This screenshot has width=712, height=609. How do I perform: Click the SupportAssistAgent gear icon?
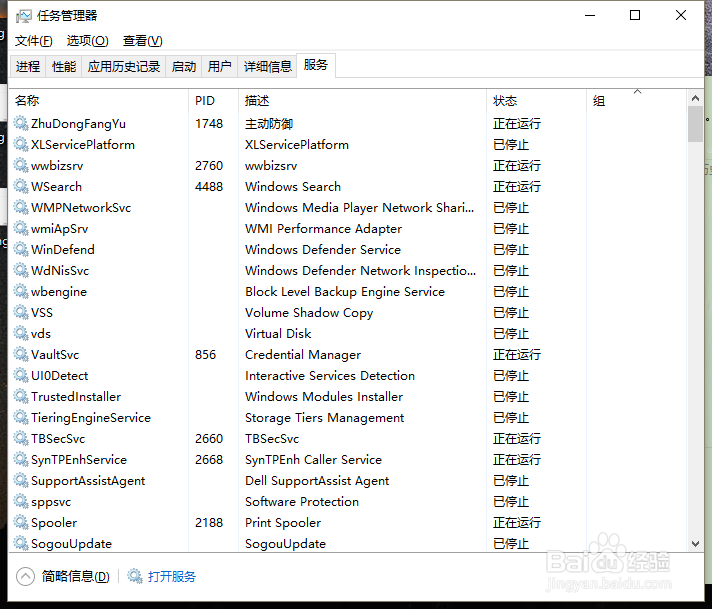pyautogui.click(x=20, y=480)
